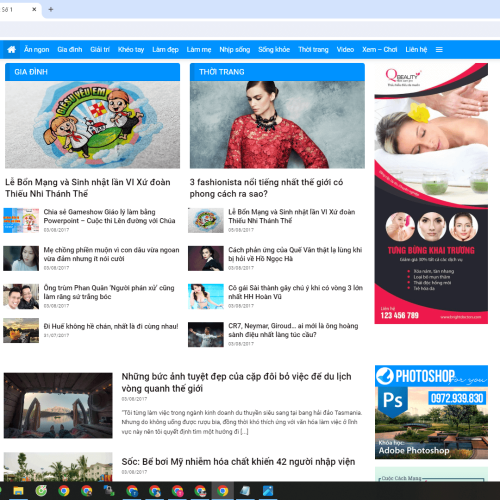Screen dimensions: 500x500
Task: Open the padlock application icon in the taskbar
Action: pos(109,491)
